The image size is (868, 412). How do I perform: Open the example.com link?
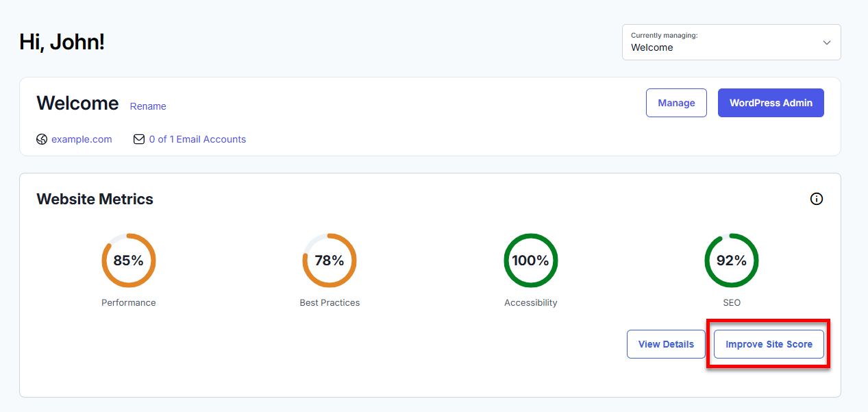pyautogui.click(x=82, y=139)
